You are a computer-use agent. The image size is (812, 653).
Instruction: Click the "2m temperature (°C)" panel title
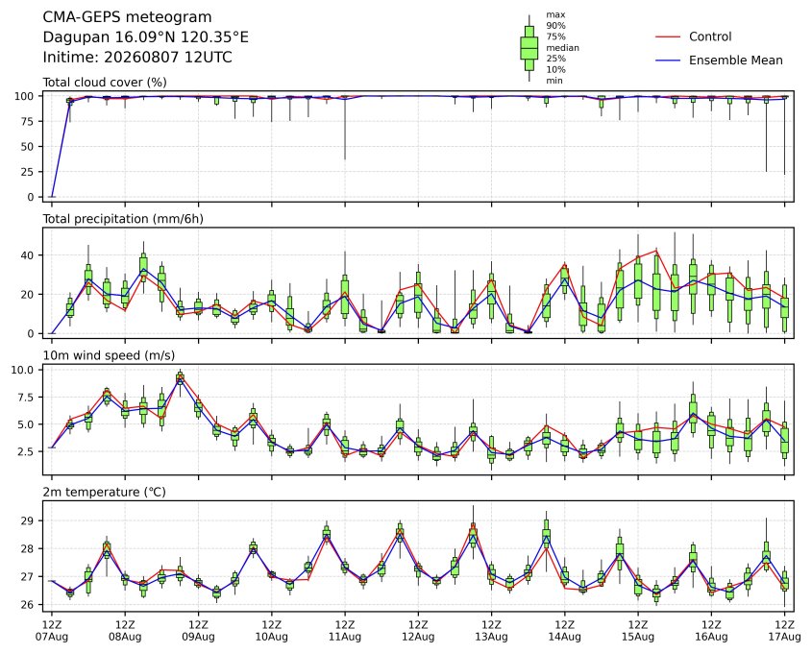104,492
